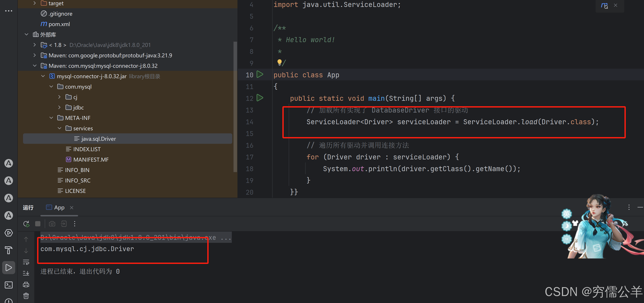Click the rerun App icon in run toolbar
Screen dimensions: 644x303
[x=26, y=224]
